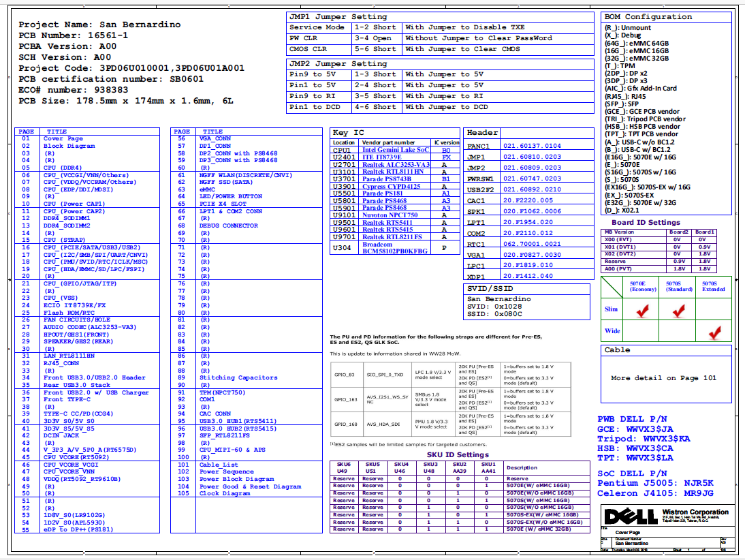Open the 'Stitching Capacitors' page entry
The width and height of the screenshot is (745, 560).
point(238,377)
